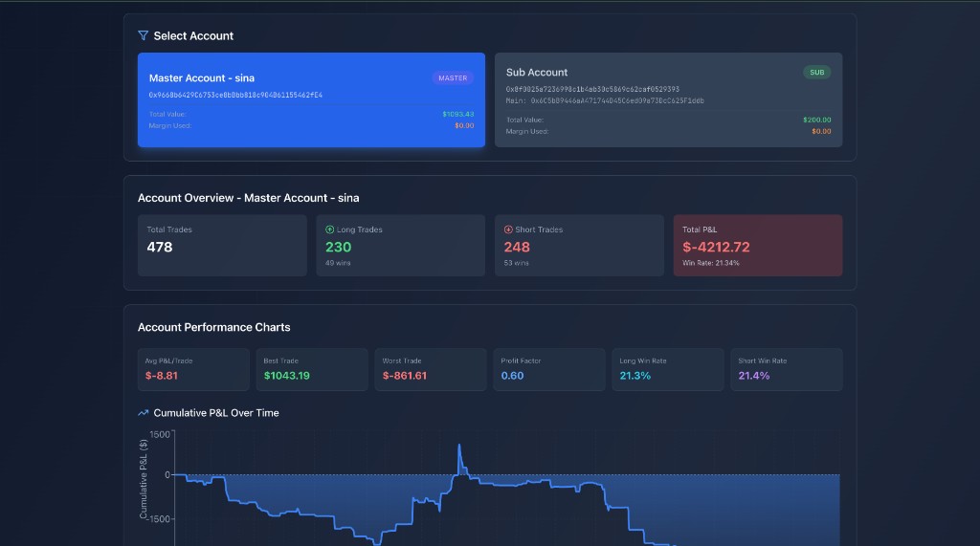Click the $1093.43 total value
Screen dimensions: 980x546
pos(458,115)
